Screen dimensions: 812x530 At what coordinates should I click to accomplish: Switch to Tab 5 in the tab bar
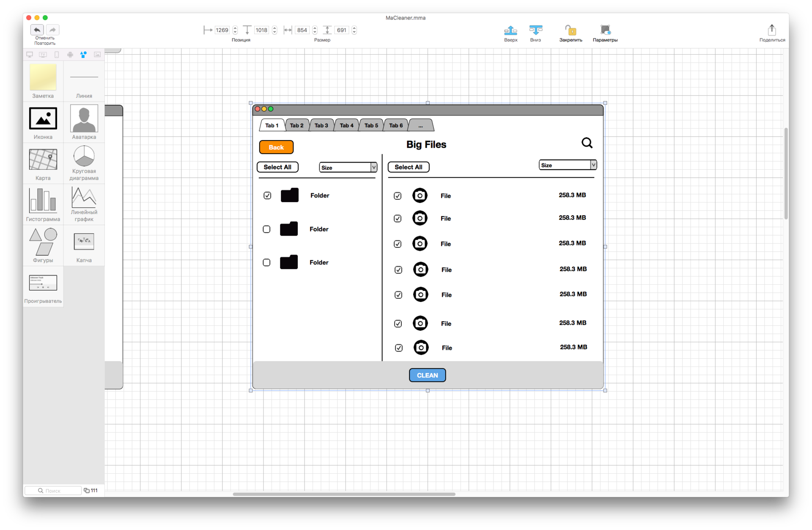371,126
